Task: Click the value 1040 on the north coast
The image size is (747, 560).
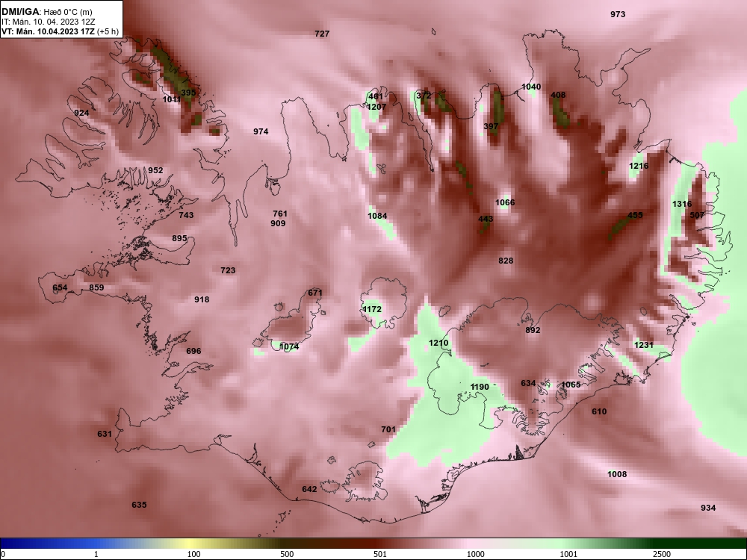Action: [x=531, y=87]
